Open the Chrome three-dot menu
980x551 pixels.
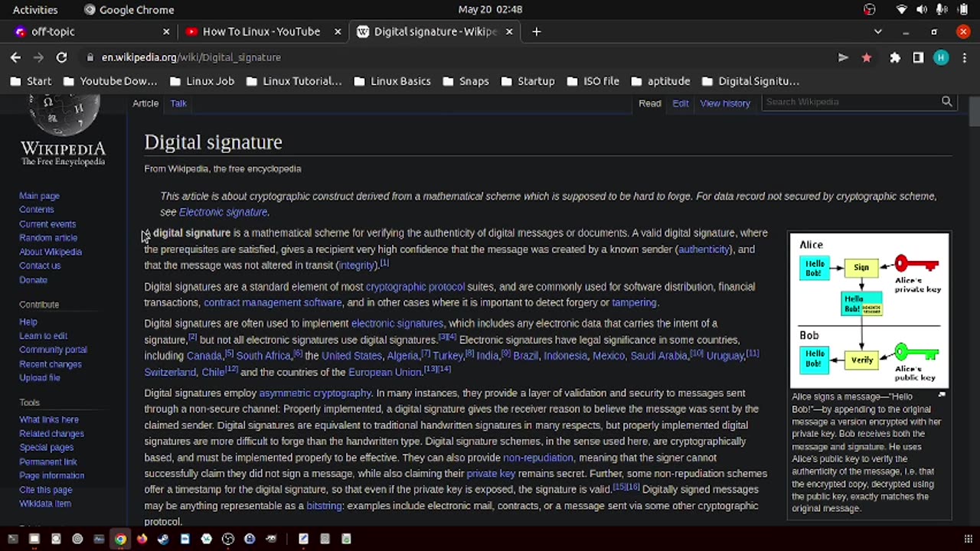point(963,57)
